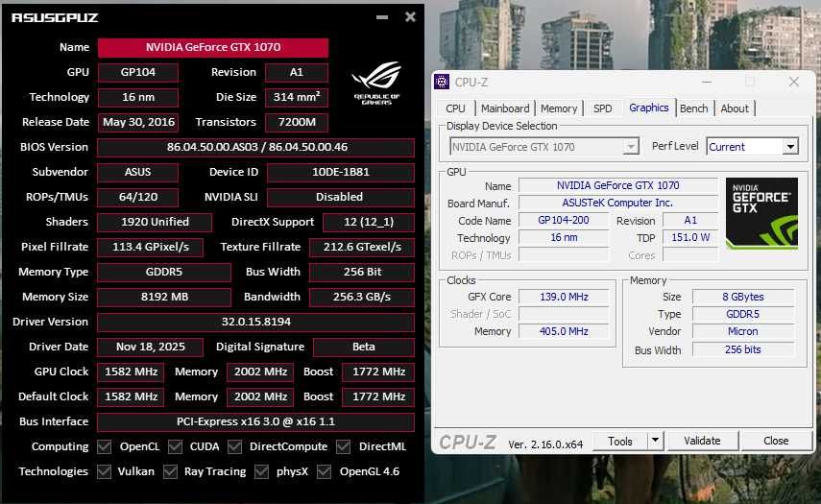The image size is (821, 504).
Task: Click the DirectX Support 12 (12_1) value
Action: [x=369, y=222]
